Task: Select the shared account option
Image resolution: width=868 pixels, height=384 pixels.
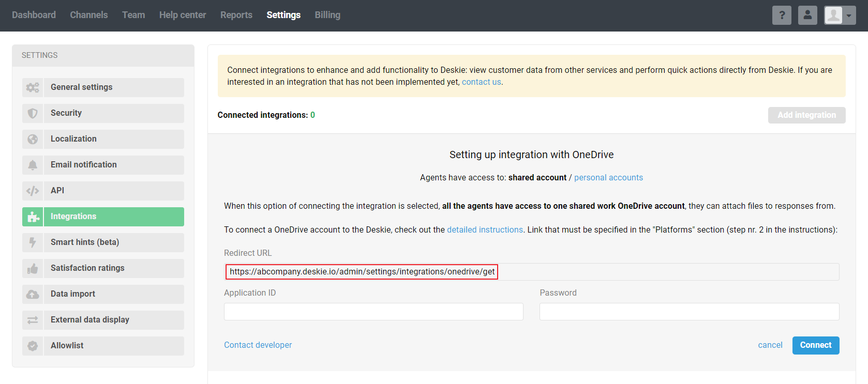Action: (537, 178)
